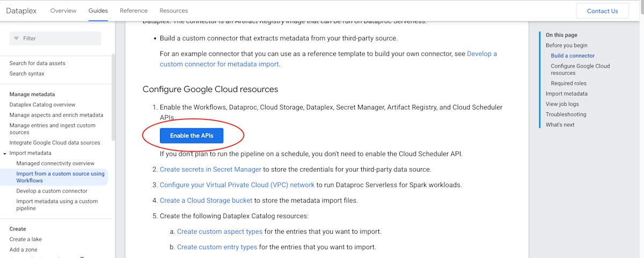The height and width of the screenshot is (258, 644).
Task: Click the filter icon in sidebar
Action: tap(16, 39)
